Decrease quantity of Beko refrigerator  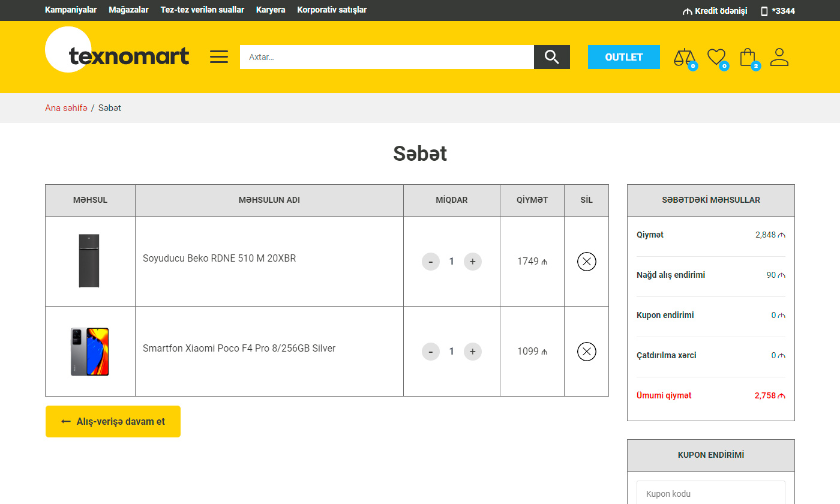click(x=431, y=262)
